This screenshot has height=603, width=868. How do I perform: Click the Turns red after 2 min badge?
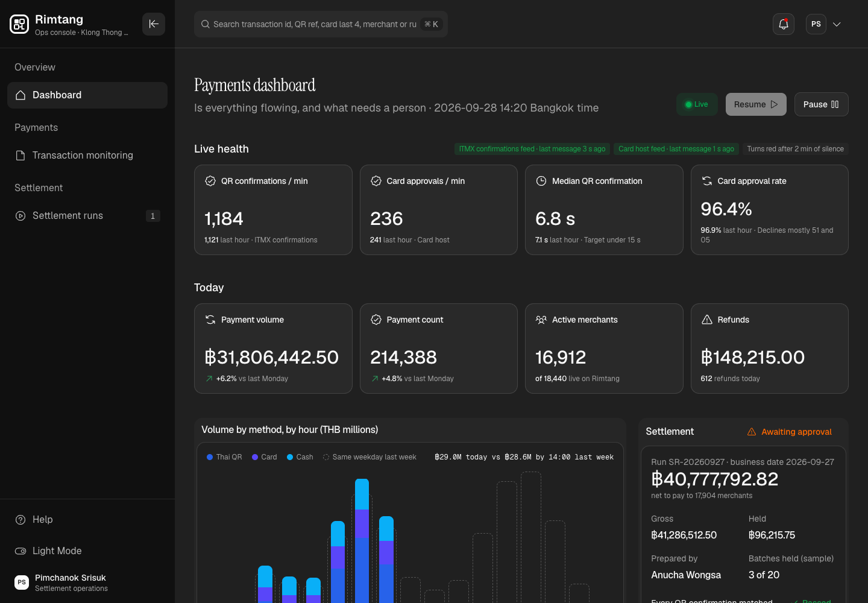(796, 149)
